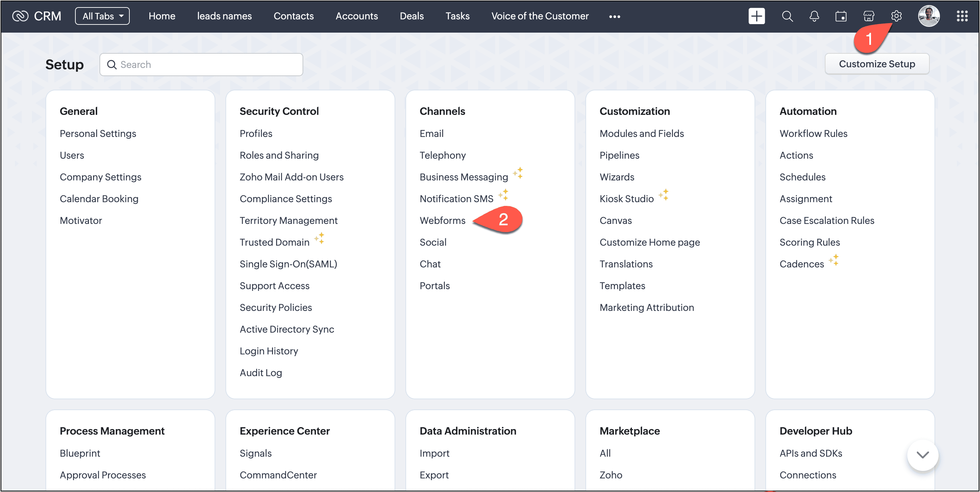The width and height of the screenshot is (980, 492).
Task: Click the round scroll-down chevron button
Action: (x=923, y=455)
